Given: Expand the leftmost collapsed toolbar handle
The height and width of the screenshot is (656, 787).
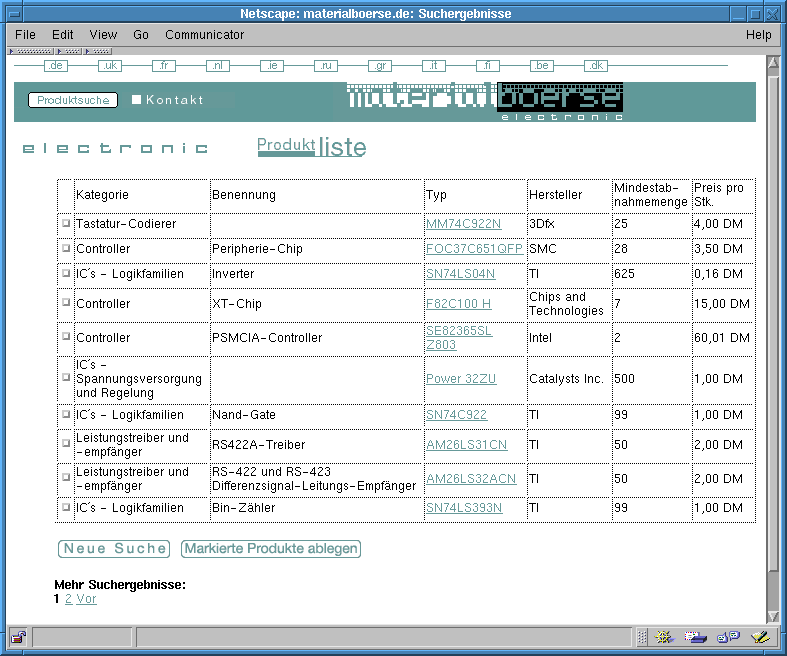Looking at the screenshot, I should [31, 51].
